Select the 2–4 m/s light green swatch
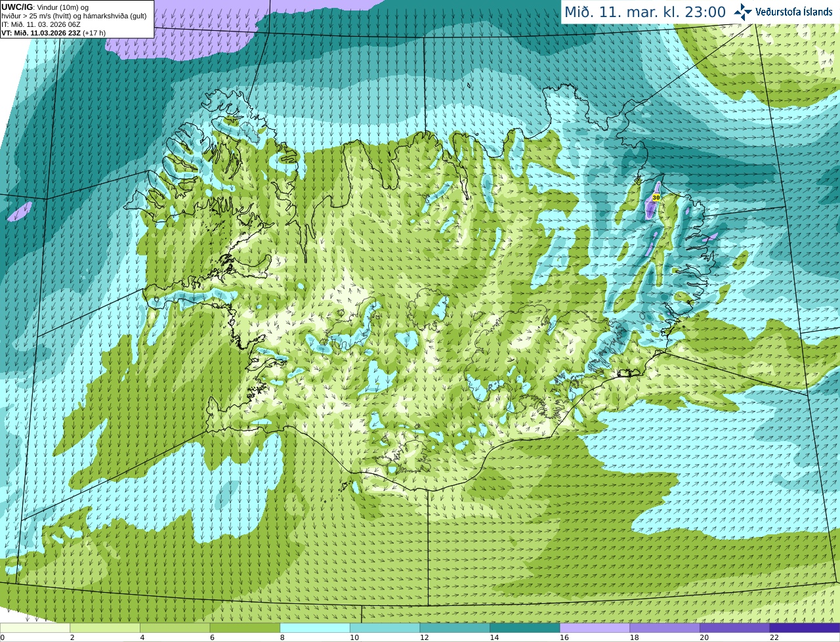The width and height of the screenshot is (840, 642). tap(105, 628)
